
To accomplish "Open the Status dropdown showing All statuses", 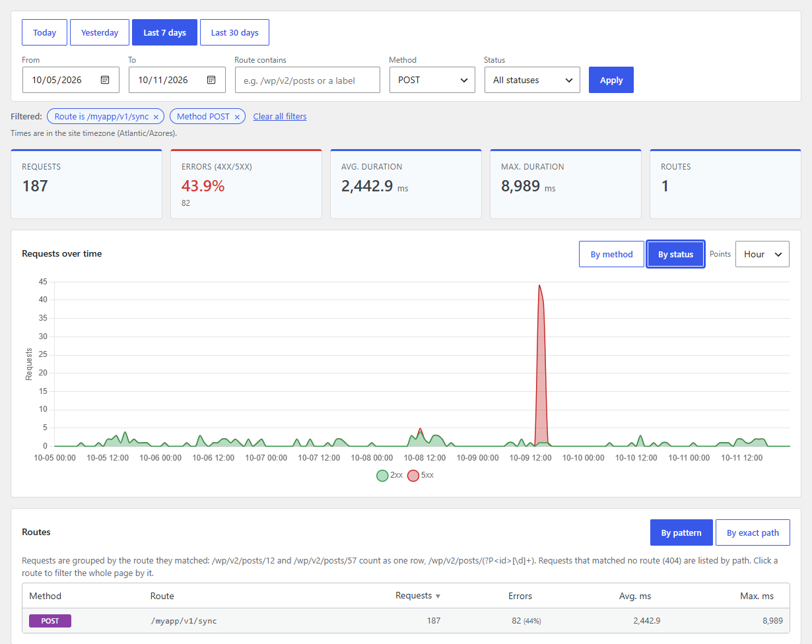I will [x=532, y=80].
